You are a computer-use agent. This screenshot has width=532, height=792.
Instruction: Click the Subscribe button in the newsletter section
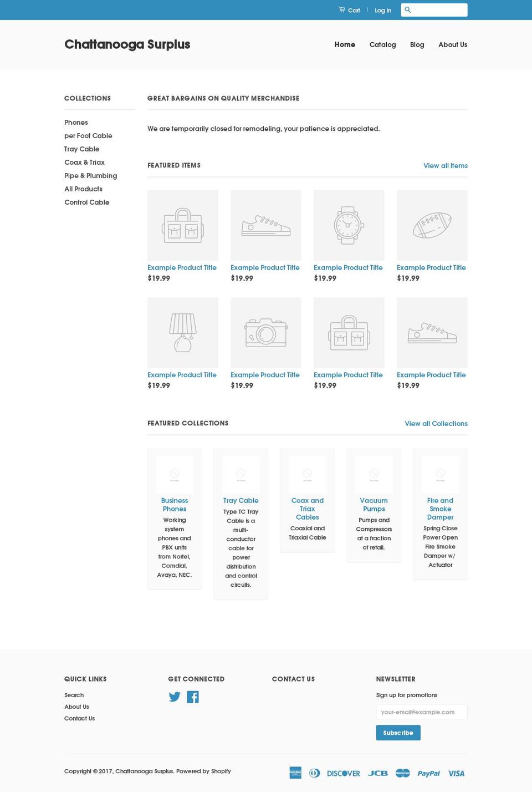click(x=398, y=732)
